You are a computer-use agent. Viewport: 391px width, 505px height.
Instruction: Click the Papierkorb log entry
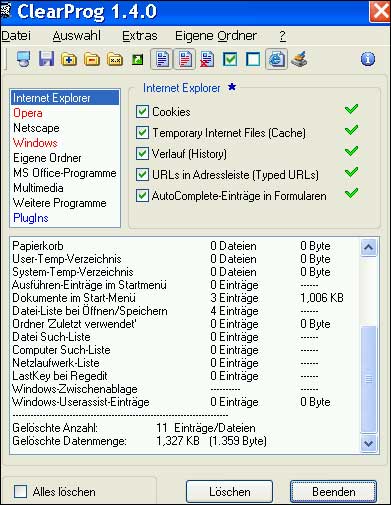tap(172, 246)
